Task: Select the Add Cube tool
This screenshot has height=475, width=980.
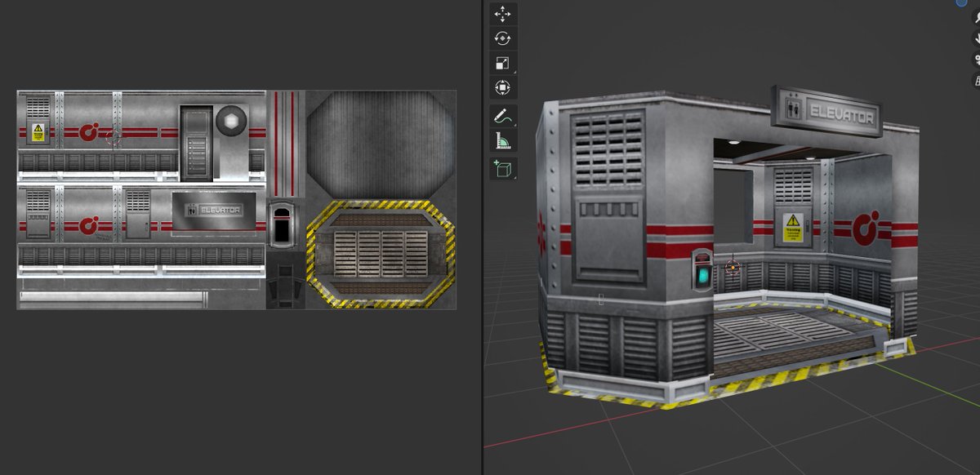Action: (502, 169)
